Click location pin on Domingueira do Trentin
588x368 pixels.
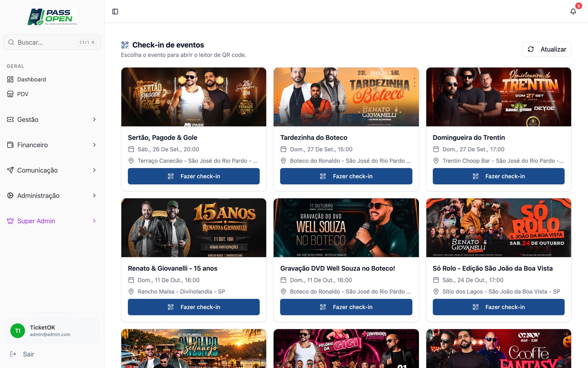point(436,160)
